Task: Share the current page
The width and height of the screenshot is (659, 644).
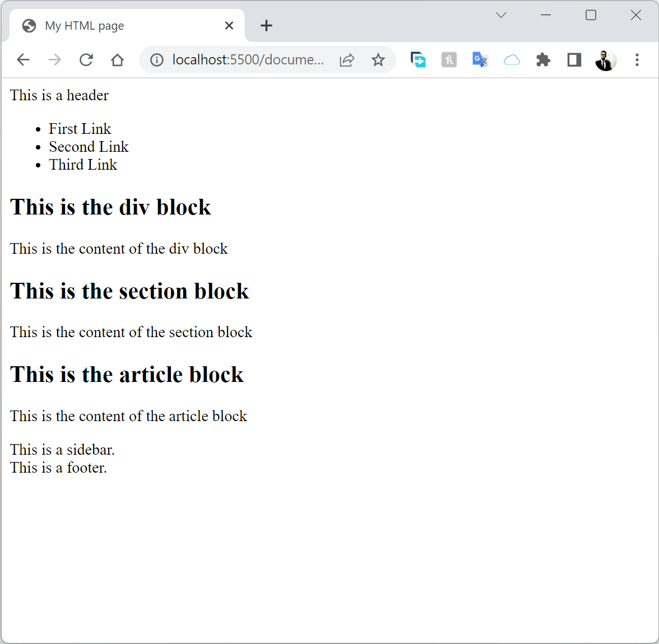Action: click(347, 59)
